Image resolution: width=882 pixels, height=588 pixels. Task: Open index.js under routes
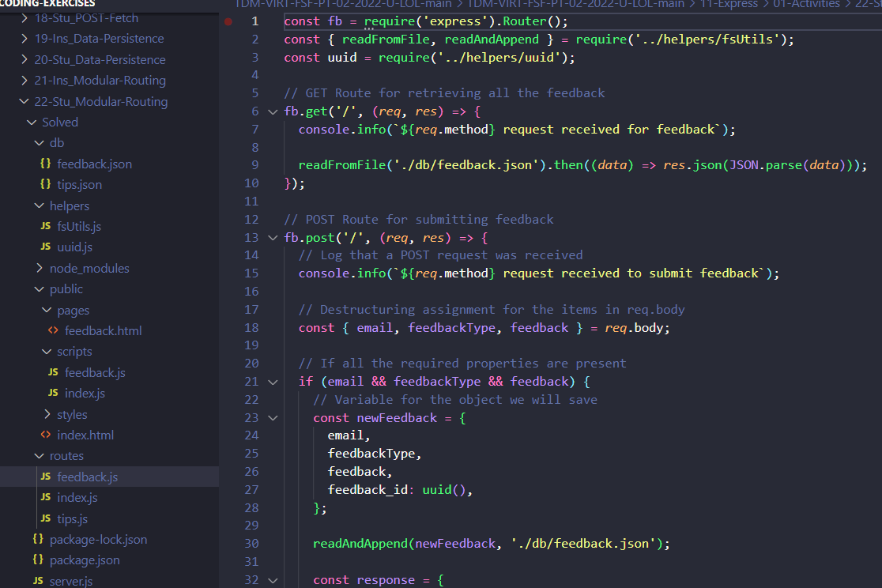click(77, 498)
